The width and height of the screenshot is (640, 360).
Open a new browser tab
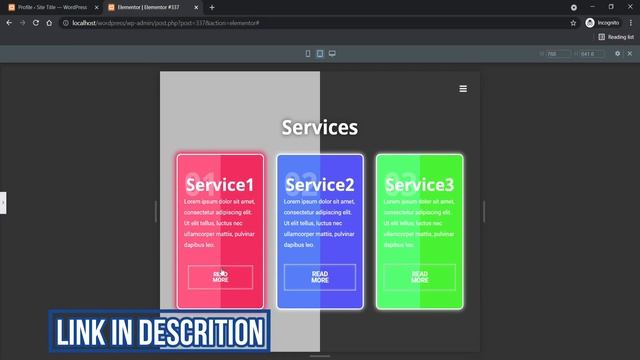point(212,7)
